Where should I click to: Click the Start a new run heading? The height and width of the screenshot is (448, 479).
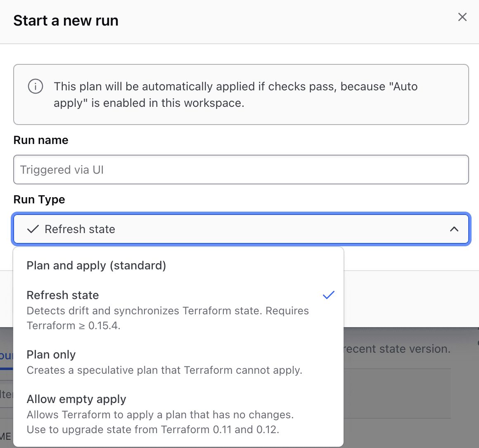(66, 21)
